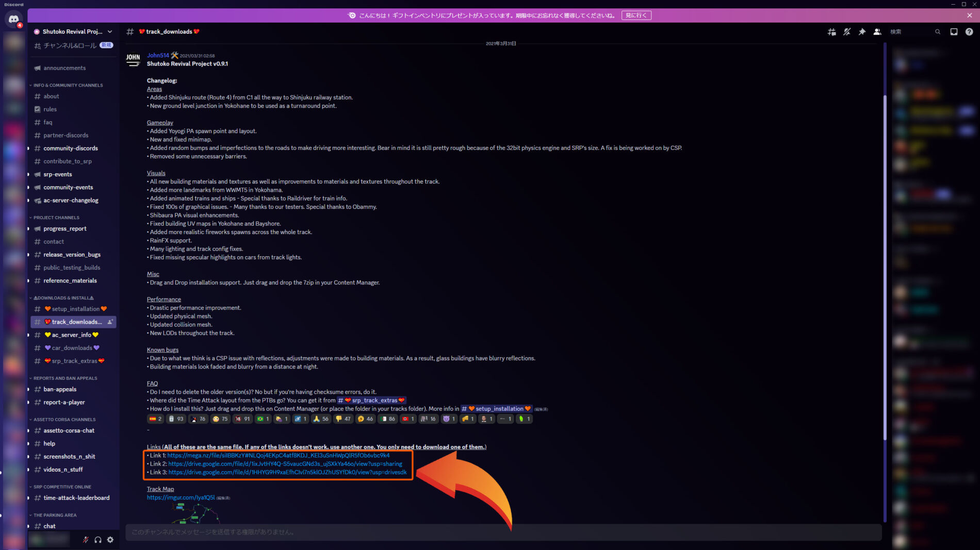This screenshot has height=550, width=980.
Task: Toggle microphone mute in user panel
Action: (x=86, y=540)
